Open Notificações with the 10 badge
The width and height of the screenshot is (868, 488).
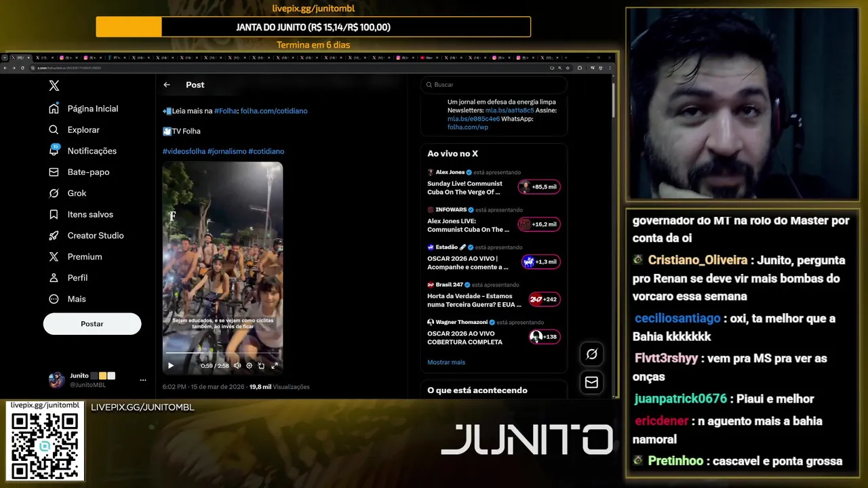tap(83, 150)
